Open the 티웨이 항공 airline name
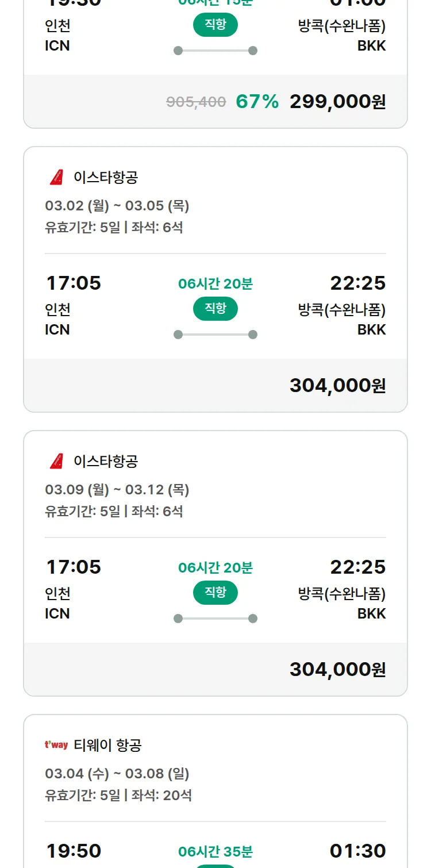The width and height of the screenshot is (431, 868). coord(107,746)
